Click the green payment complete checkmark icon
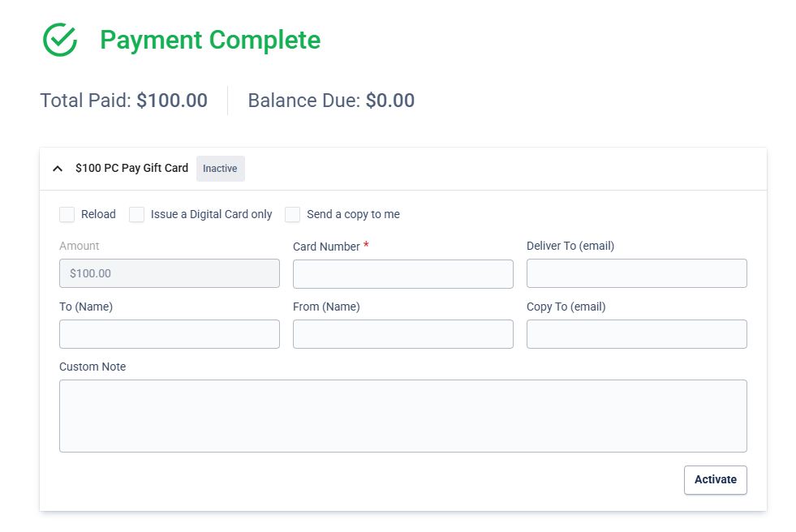 tap(60, 40)
